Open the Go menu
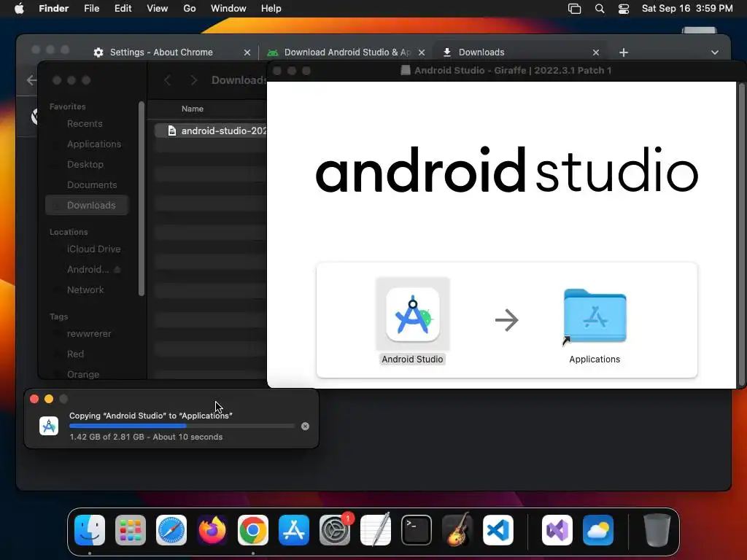This screenshot has height=560, width=747. tap(190, 9)
